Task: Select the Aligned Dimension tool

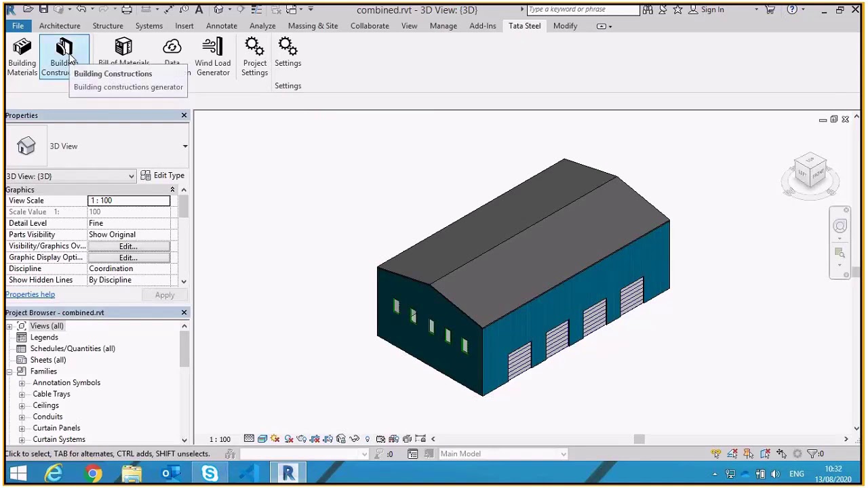Action: click(168, 9)
